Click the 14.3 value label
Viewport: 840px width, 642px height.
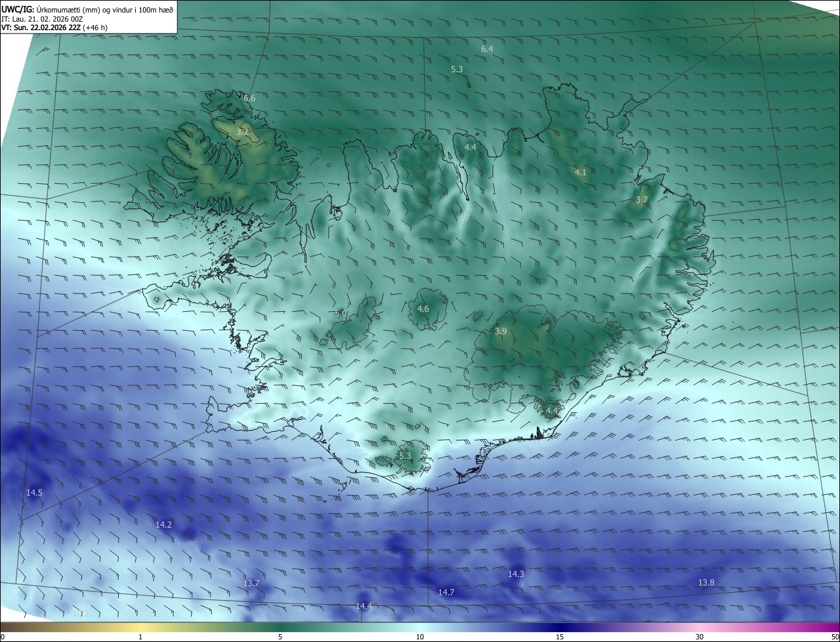[x=516, y=574]
